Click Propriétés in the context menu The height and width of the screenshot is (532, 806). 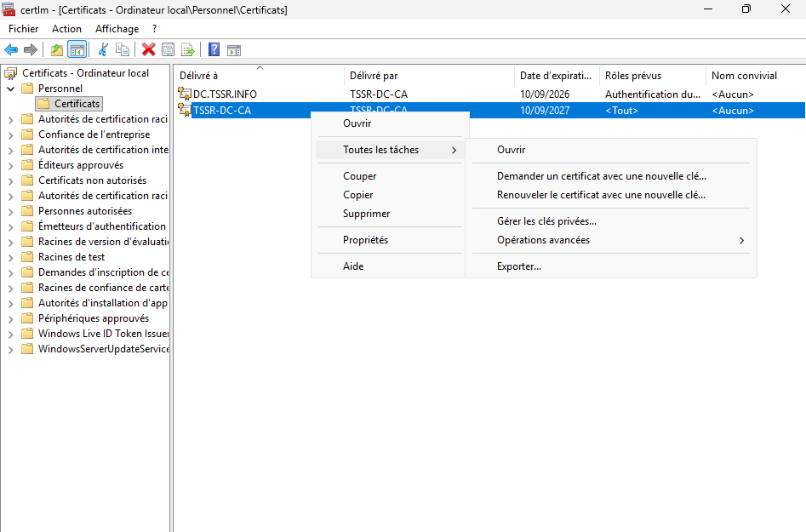coord(365,240)
